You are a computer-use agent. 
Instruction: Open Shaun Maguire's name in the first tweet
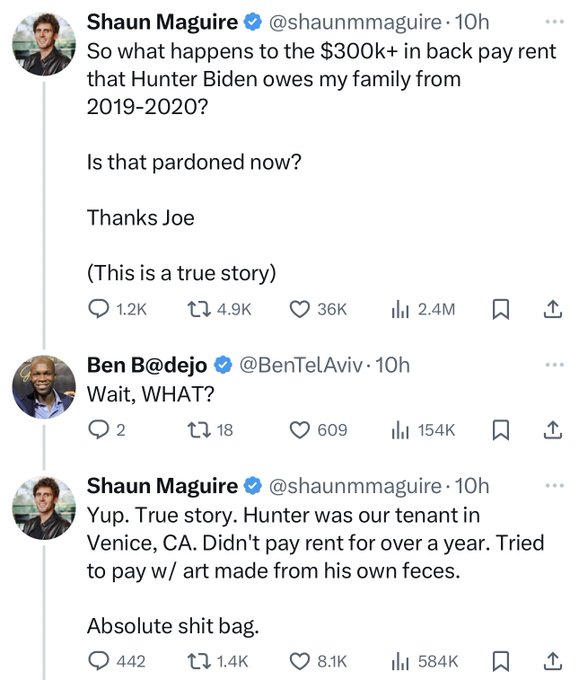click(x=162, y=22)
